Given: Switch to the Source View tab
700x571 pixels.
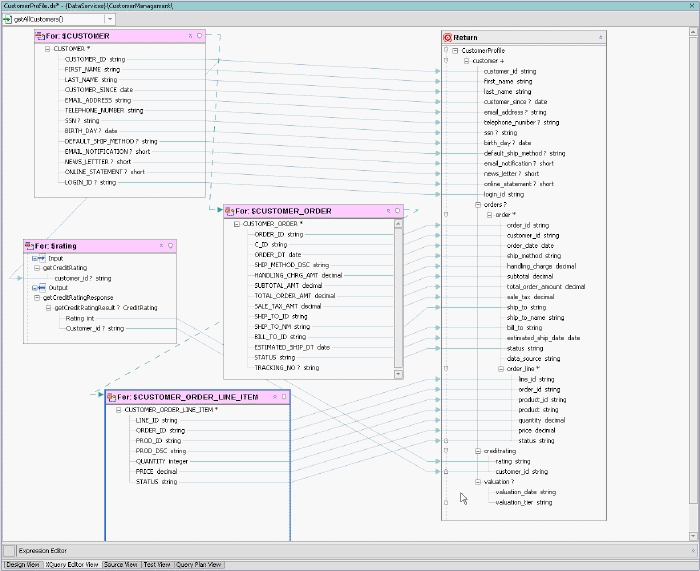Looking at the screenshot, I should [121, 565].
